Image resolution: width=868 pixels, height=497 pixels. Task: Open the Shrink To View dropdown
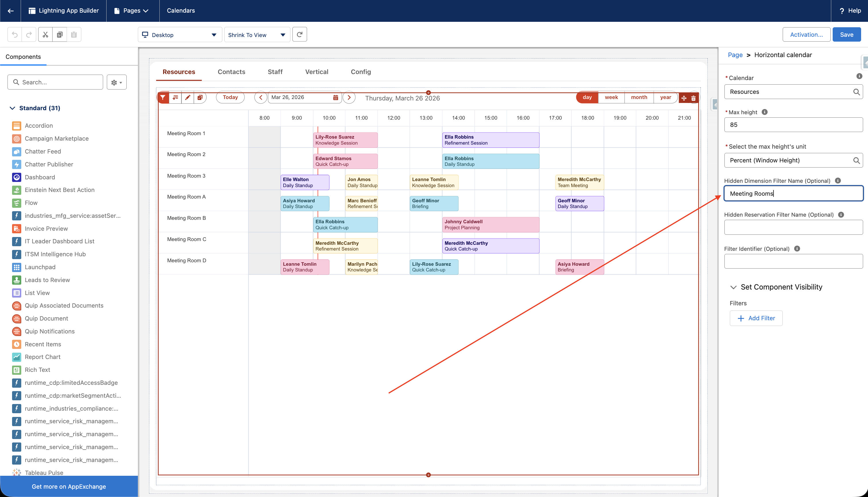[257, 35]
